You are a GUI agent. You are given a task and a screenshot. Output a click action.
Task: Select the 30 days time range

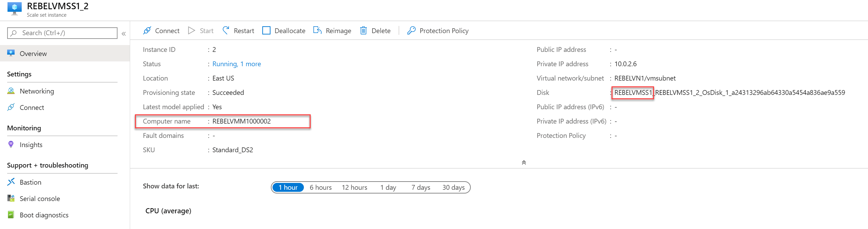point(453,187)
